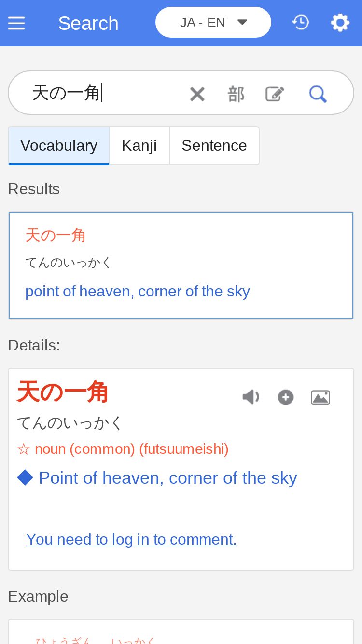Open image for the word entry
362x644 pixels.
(x=320, y=397)
